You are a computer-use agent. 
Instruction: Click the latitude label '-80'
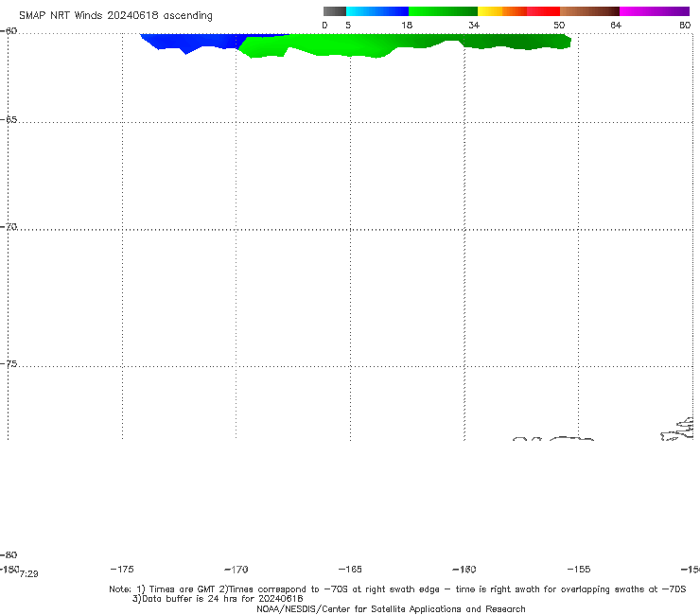click(x=9, y=554)
